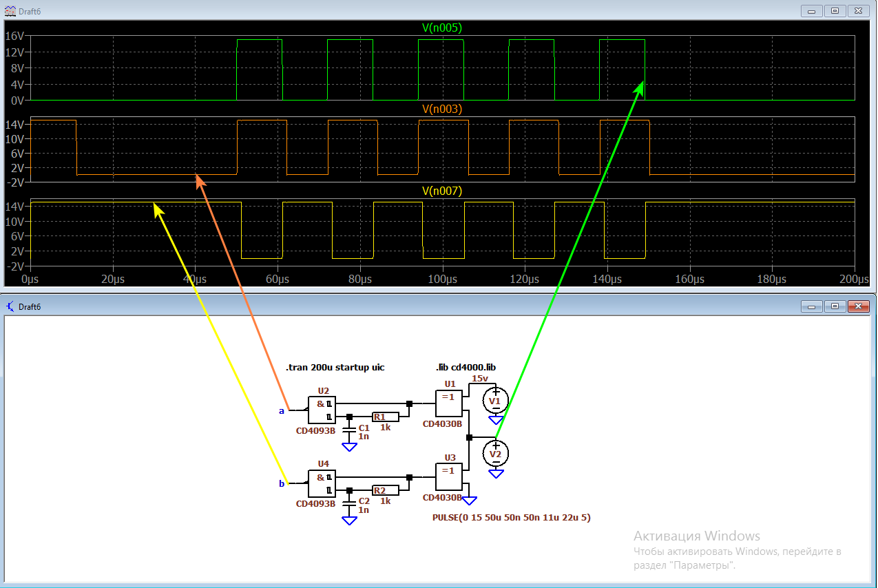Image resolution: width=878 pixels, height=588 pixels.
Task: Click the waveform window's title bar icon
Action: [x=11, y=10]
